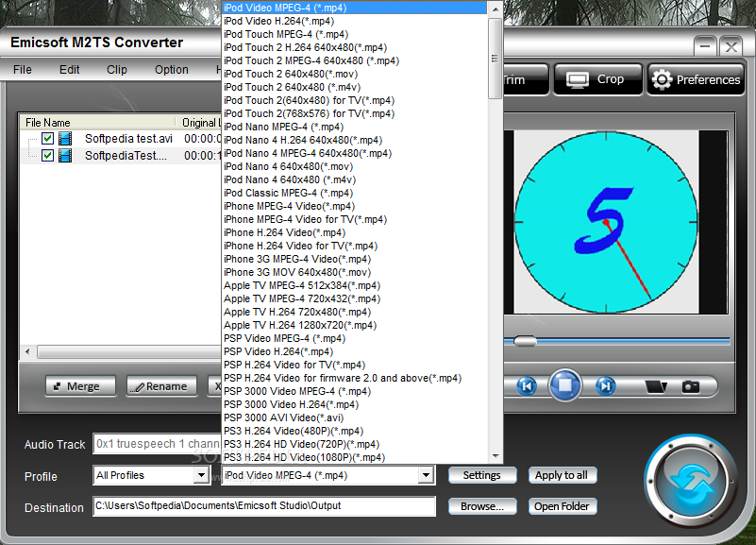Select highlighted iPod Video MPEG-4 (*.mp4) entry
Image resolution: width=756 pixels, height=545 pixels.
coord(355,8)
